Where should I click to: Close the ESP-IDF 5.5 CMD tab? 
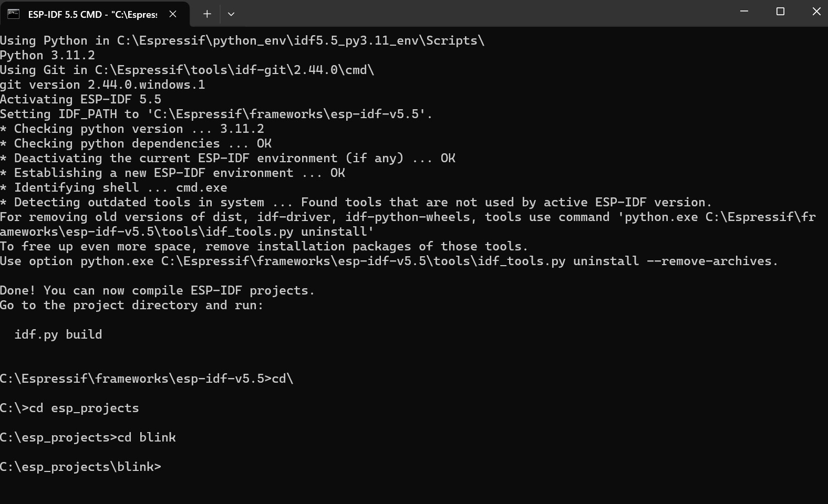[173, 14]
